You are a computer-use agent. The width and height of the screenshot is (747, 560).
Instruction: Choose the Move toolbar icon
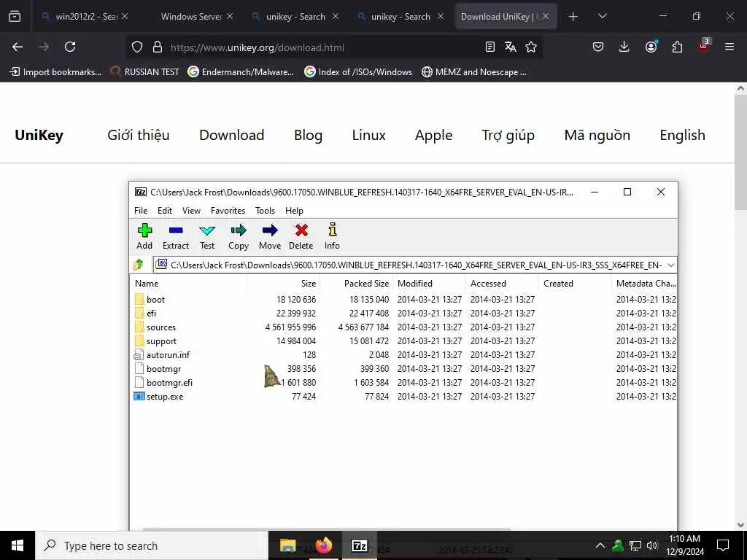[270, 237]
